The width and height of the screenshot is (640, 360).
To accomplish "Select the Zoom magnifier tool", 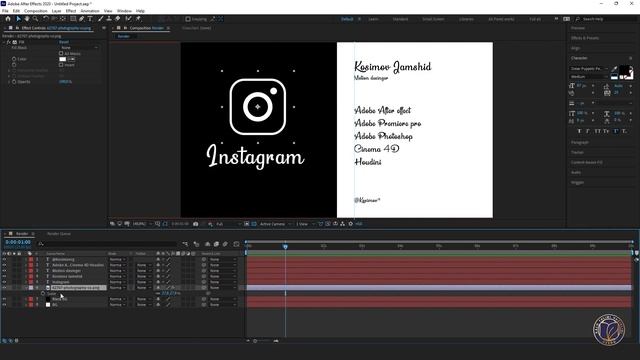I will pos(36,19).
